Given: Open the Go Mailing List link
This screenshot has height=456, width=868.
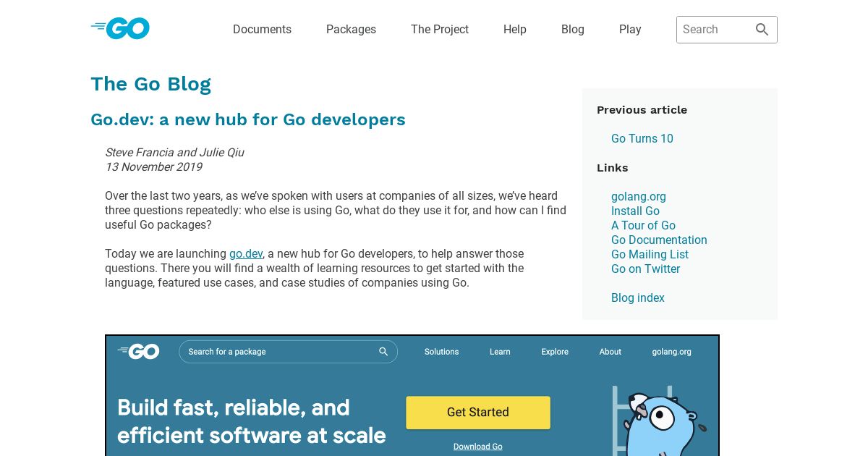Looking at the screenshot, I should coord(650,255).
